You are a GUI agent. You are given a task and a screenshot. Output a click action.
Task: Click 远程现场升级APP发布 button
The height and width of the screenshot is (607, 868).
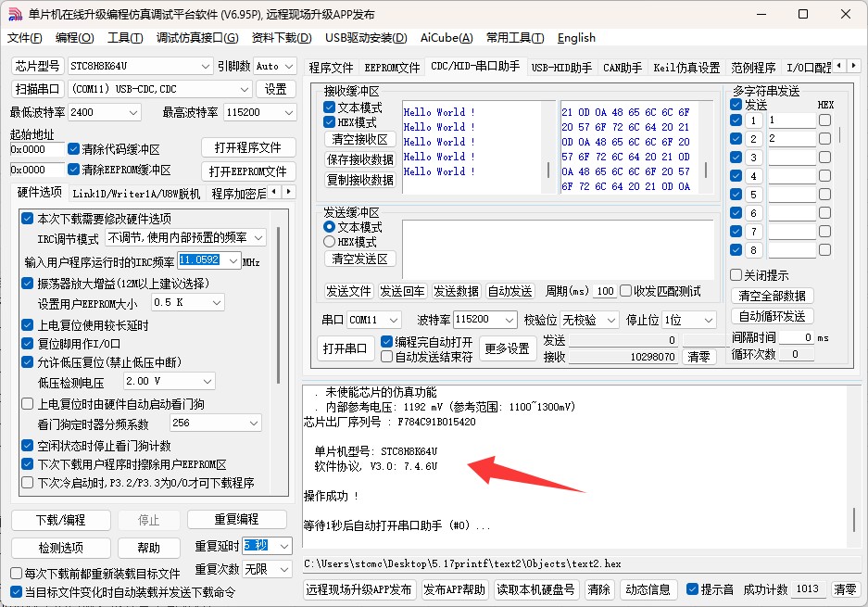click(359, 589)
